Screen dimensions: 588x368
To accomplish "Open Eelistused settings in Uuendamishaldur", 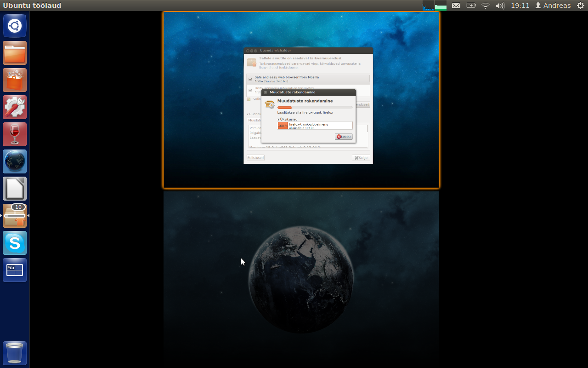I will [255, 157].
